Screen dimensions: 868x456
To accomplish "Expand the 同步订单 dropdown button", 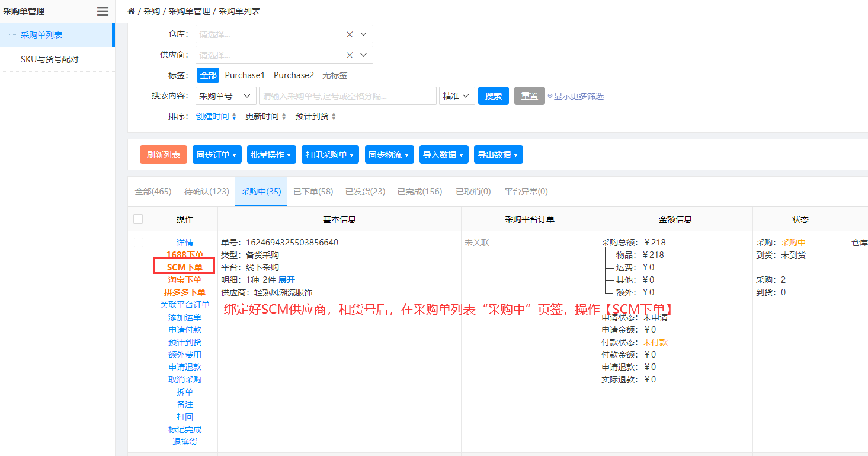I will [217, 155].
